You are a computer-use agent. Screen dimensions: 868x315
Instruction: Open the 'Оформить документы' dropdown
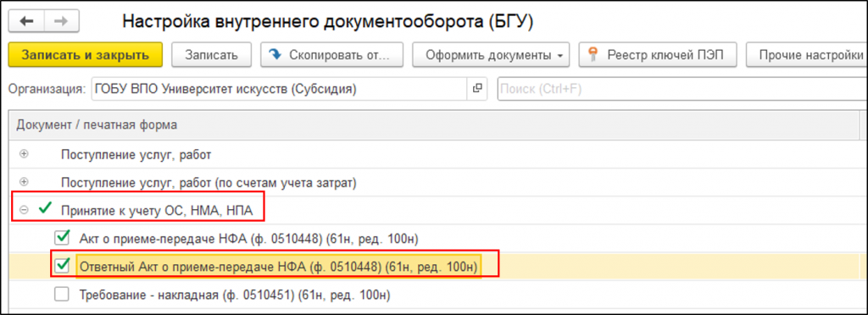[x=491, y=55]
